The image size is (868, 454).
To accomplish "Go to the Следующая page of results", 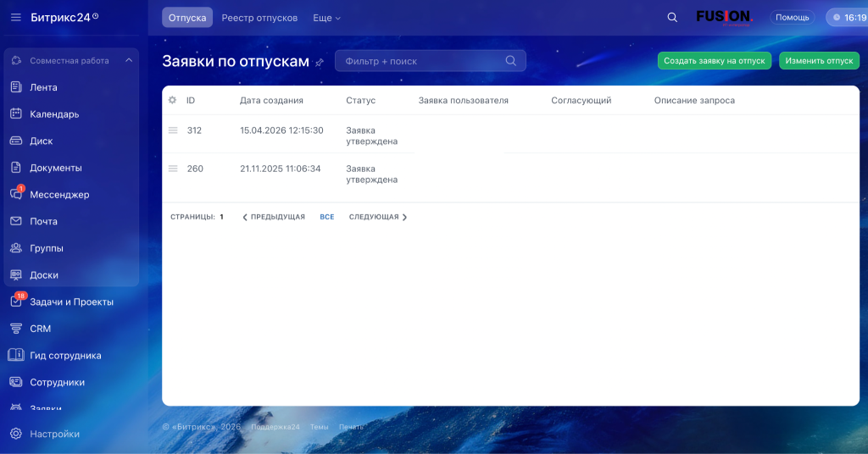I will (378, 217).
